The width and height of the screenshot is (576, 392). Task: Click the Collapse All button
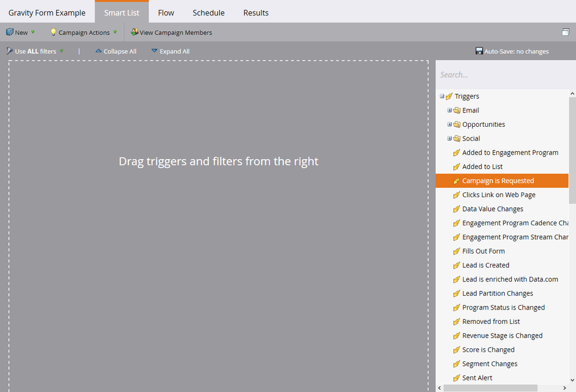coord(116,51)
